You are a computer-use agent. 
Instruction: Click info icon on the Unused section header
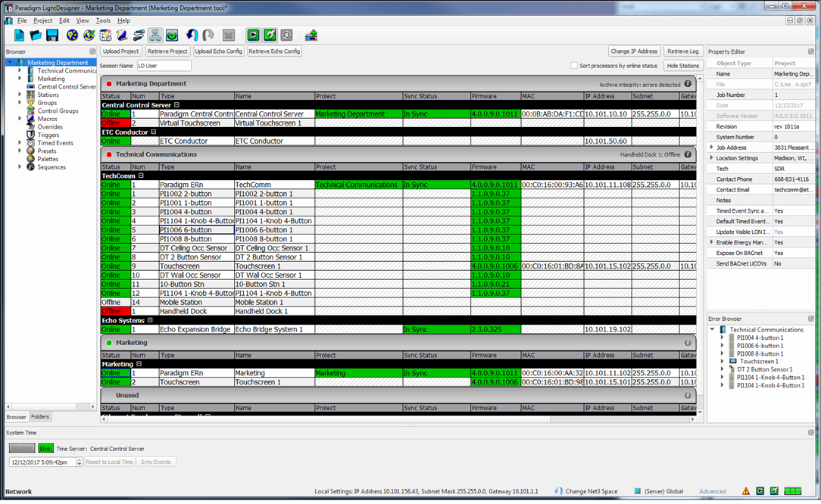pos(688,395)
